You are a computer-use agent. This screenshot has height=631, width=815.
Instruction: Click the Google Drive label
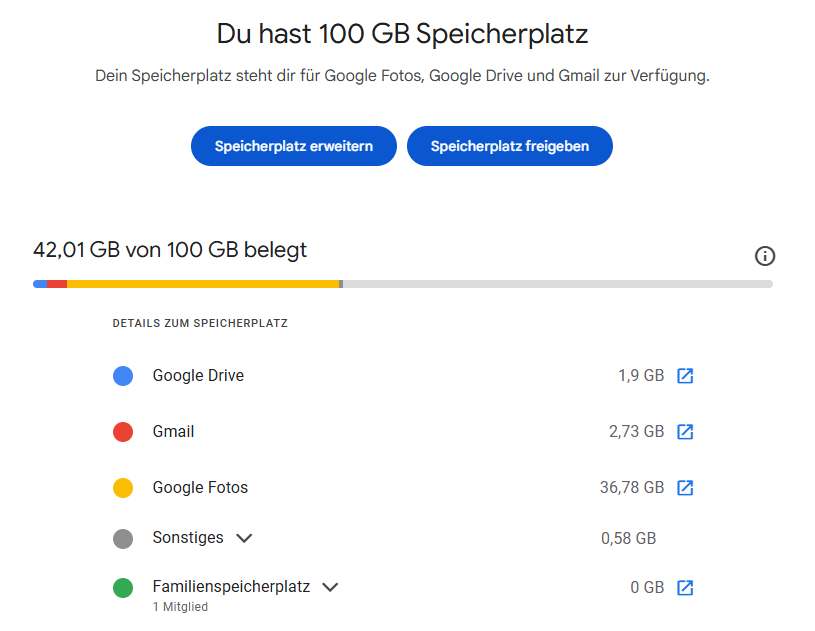tap(198, 376)
